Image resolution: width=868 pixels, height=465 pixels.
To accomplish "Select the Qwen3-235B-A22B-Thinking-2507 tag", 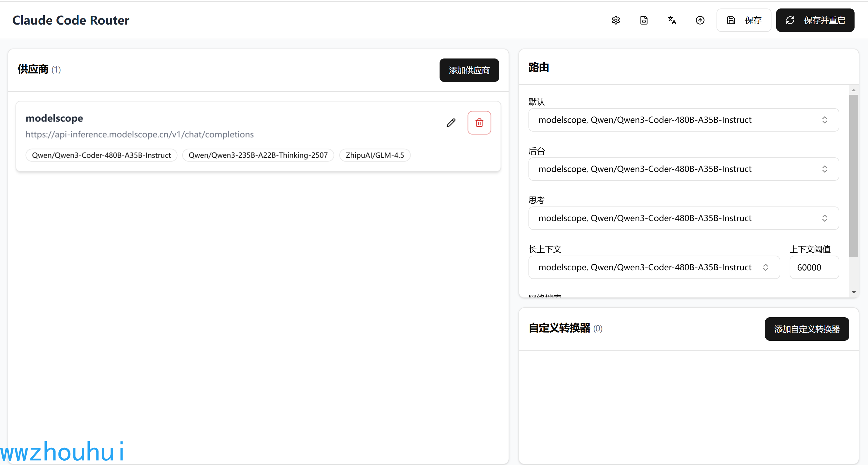I will pos(258,155).
